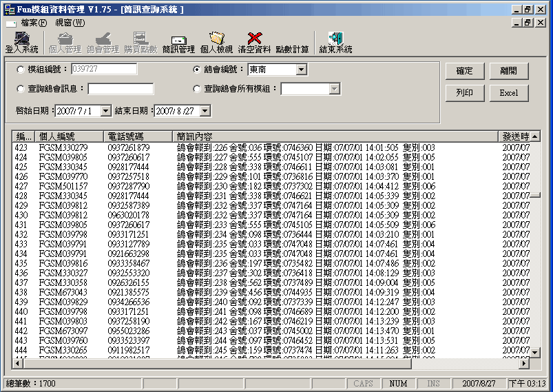Click the 結束系統 exit icon
This screenshot has height=392, width=553.
tap(335, 42)
